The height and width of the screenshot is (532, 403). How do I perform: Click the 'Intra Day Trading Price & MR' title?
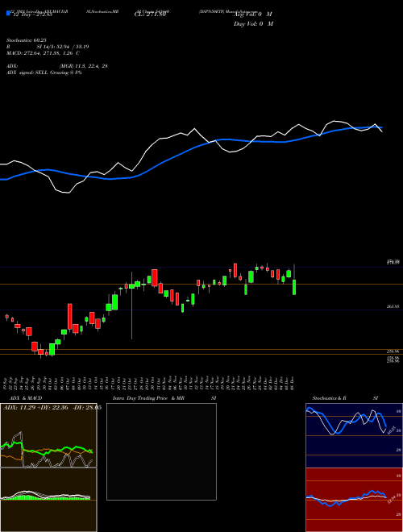[148, 398]
